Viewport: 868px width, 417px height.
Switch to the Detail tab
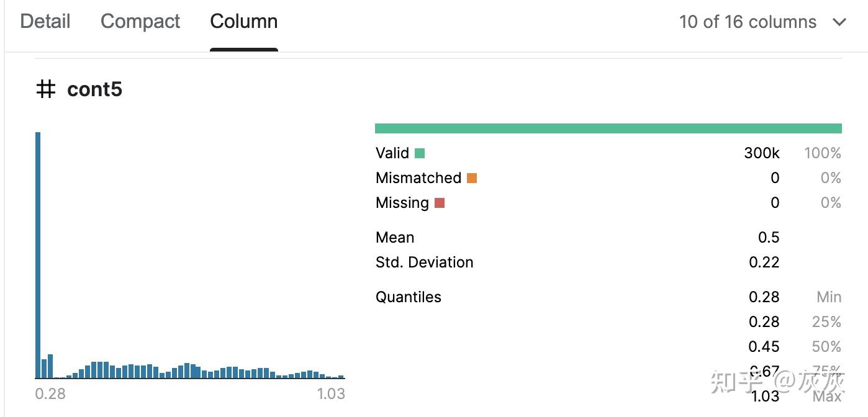pyautogui.click(x=45, y=21)
